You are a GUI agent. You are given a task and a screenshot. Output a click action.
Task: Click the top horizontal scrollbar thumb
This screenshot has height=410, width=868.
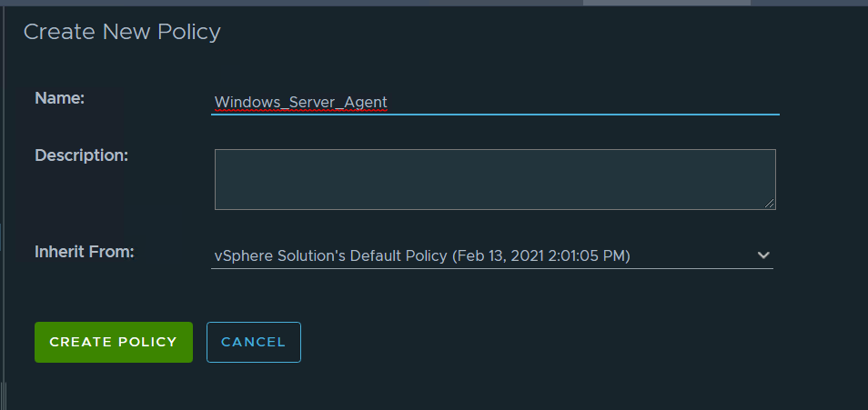(x=666, y=3)
